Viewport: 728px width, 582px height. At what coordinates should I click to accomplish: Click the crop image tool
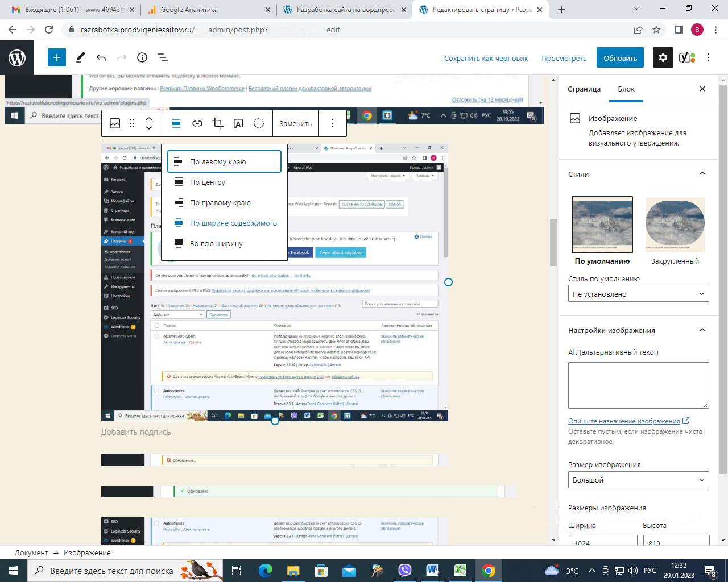click(218, 123)
